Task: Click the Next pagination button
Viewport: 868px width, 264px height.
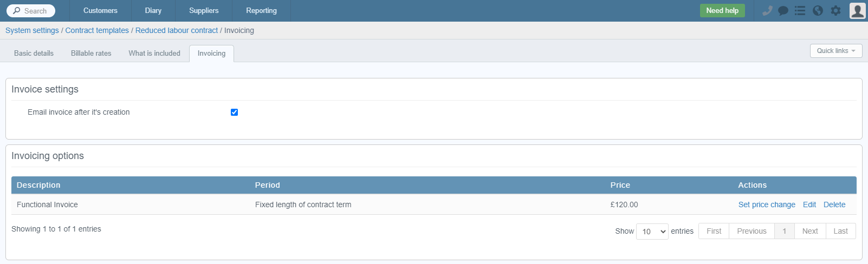Action: point(810,231)
